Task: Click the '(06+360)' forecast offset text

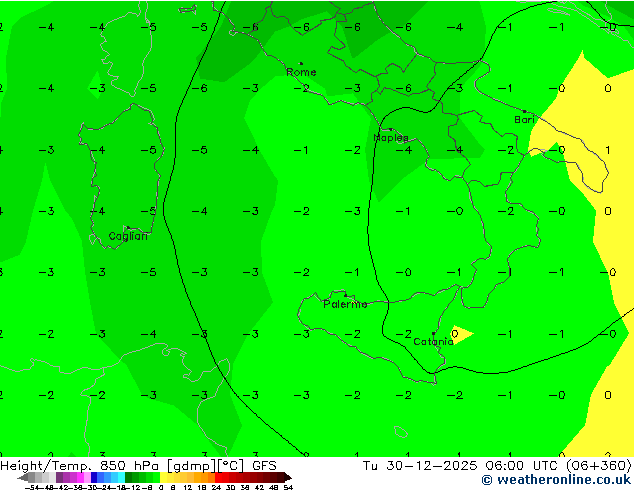Action: click(x=599, y=466)
